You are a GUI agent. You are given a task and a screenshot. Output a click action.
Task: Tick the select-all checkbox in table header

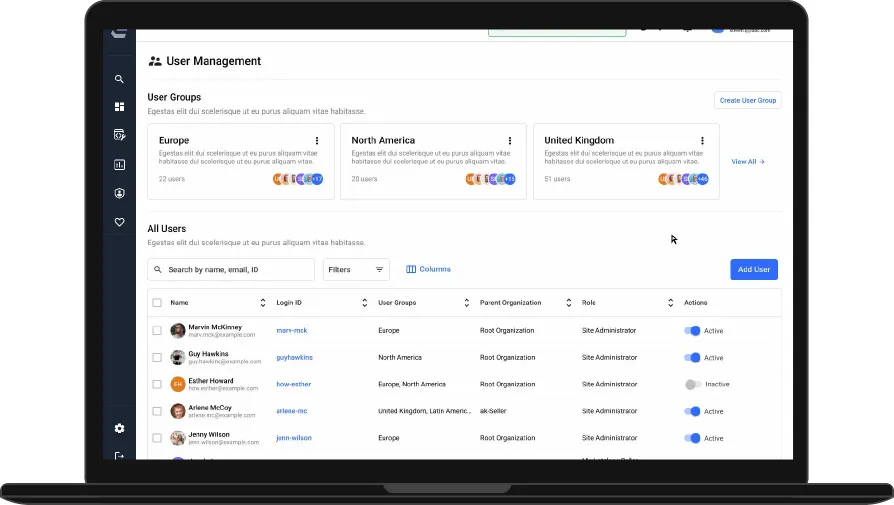[157, 303]
